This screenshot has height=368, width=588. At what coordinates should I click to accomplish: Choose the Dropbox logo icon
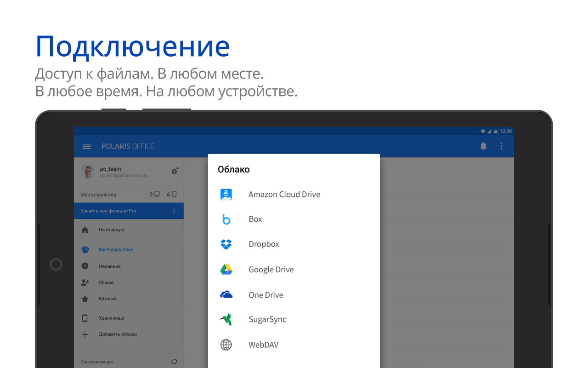[x=226, y=244]
